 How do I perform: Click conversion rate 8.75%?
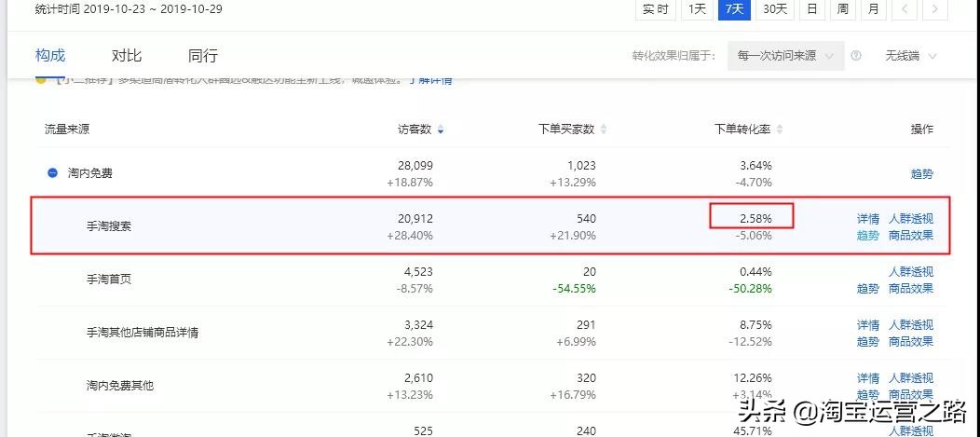pos(755,325)
